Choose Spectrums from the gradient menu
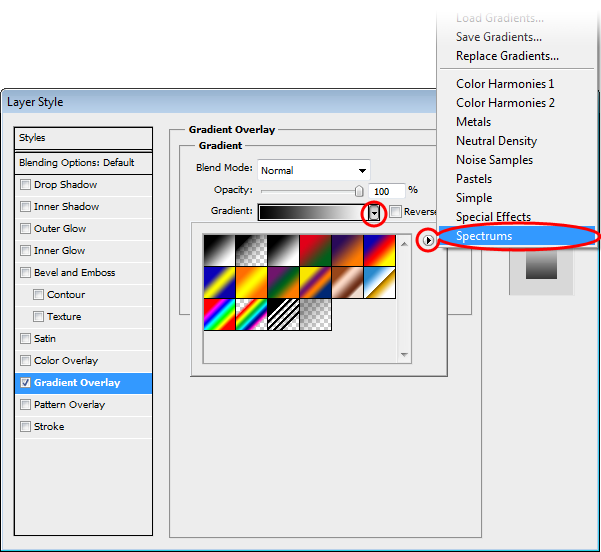This screenshot has height=552, width=601. click(484, 236)
